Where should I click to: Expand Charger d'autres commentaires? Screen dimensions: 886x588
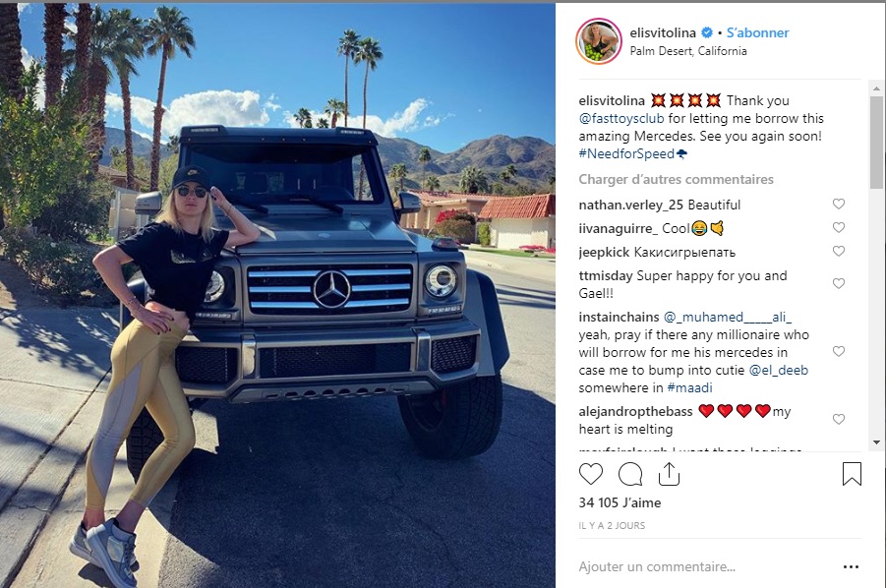tap(676, 179)
